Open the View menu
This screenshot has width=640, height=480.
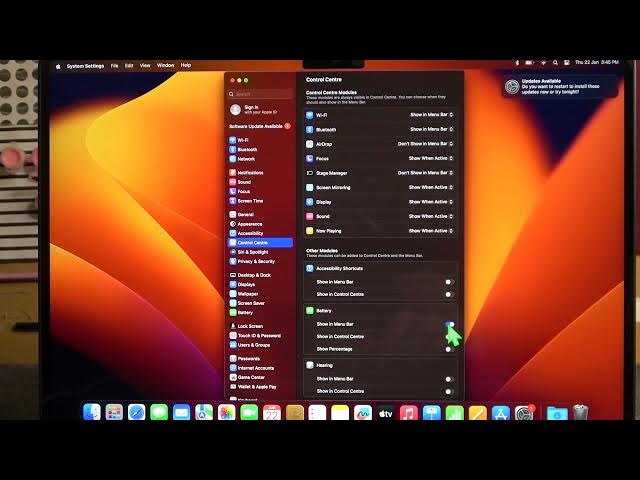click(145, 65)
